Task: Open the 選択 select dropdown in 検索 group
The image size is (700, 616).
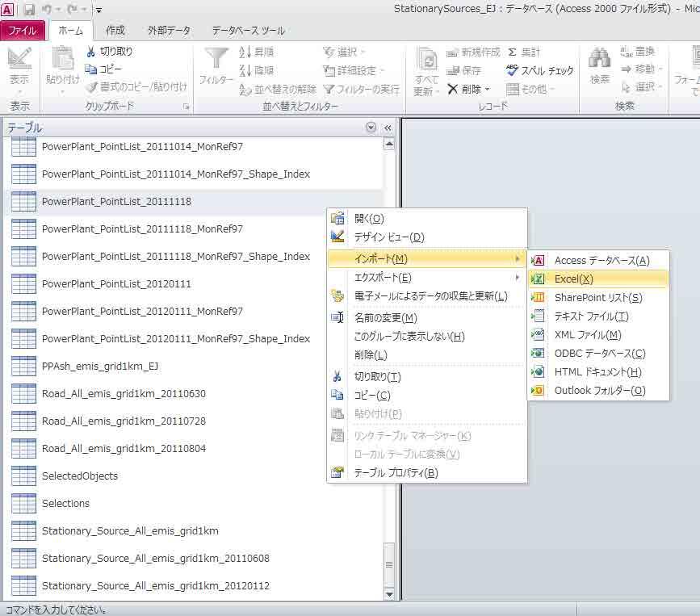Action: (x=642, y=86)
